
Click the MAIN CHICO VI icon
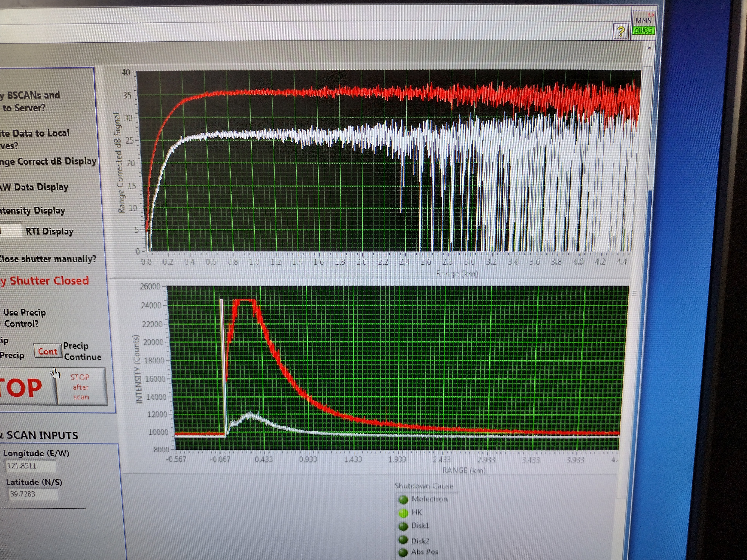coord(644,22)
